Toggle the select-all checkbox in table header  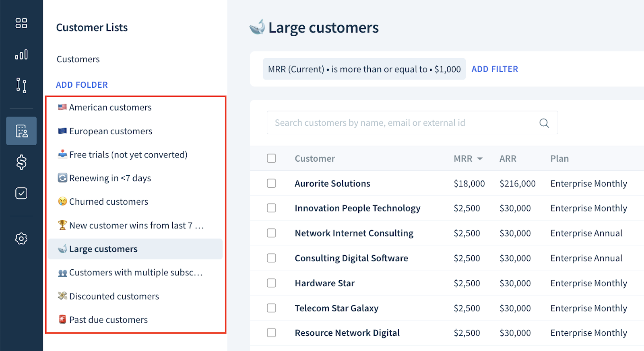point(272,158)
